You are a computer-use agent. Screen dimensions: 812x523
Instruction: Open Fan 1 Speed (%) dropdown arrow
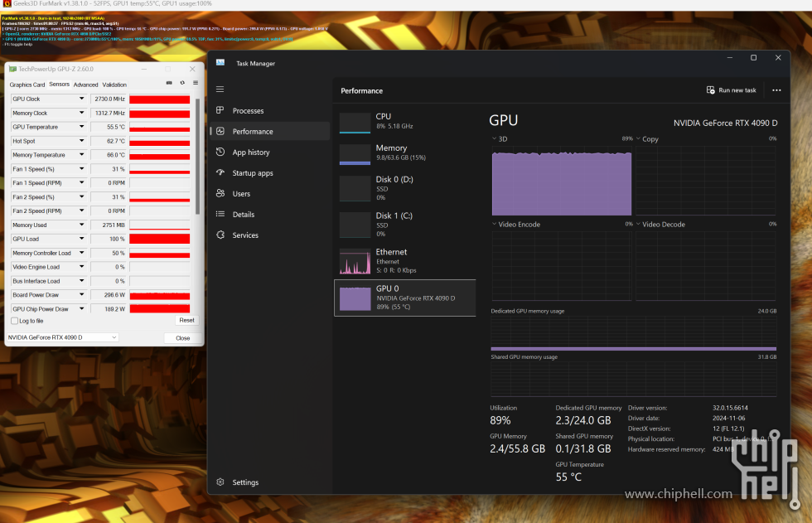coord(81,168)
